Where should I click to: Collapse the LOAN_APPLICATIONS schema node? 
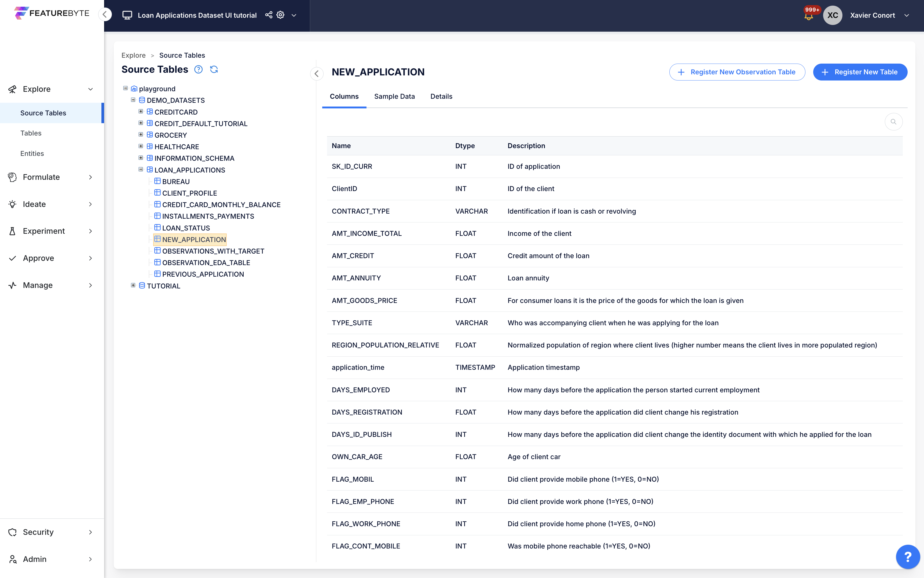tap(141, 169)
